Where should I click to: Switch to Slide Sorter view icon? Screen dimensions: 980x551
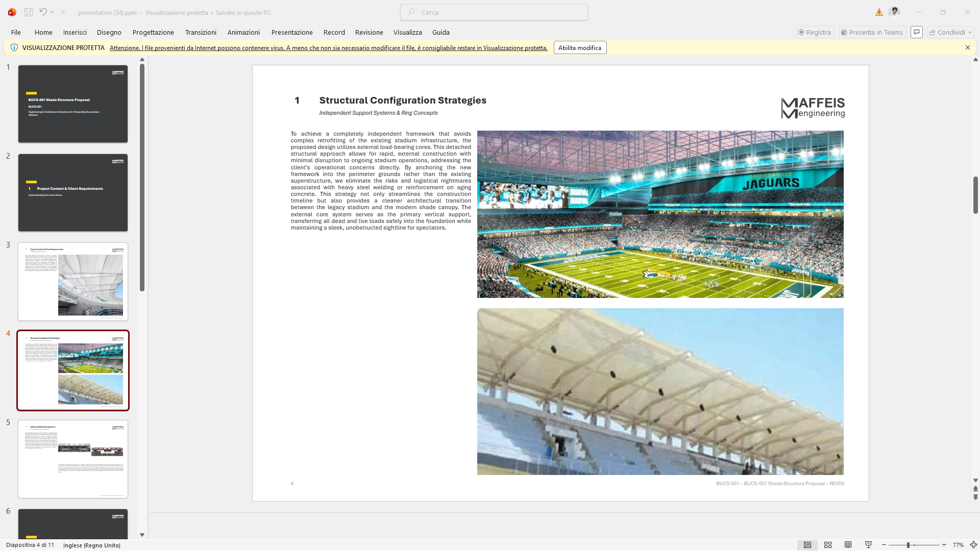(828, 545)
